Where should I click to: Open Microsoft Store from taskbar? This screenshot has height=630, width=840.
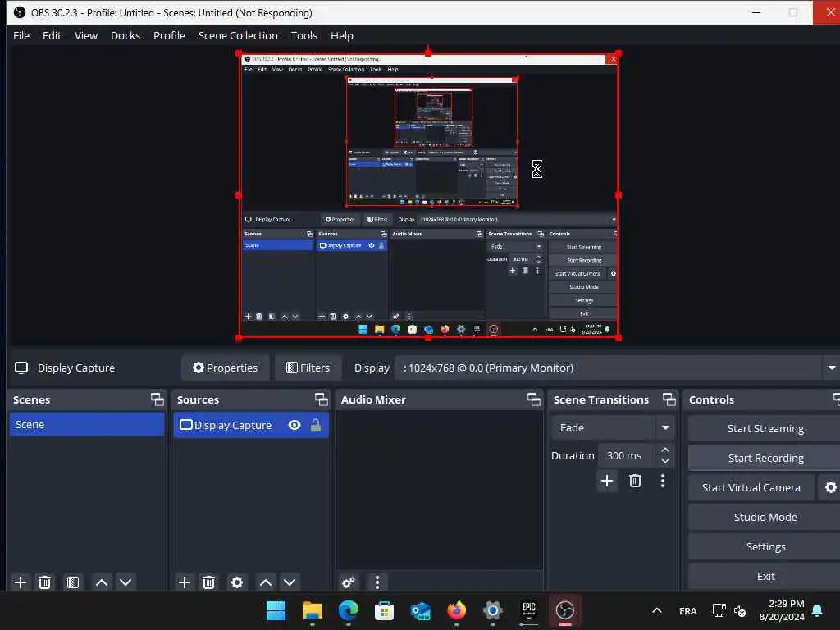point(384,610)
